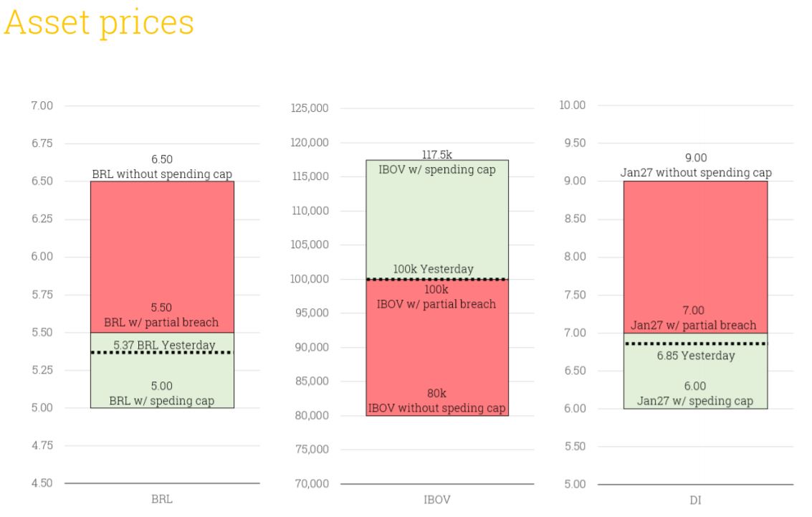Select the green Jan27 w/ spending cap segment
Viewport: 812px width, 517px height.
[695, 371]
